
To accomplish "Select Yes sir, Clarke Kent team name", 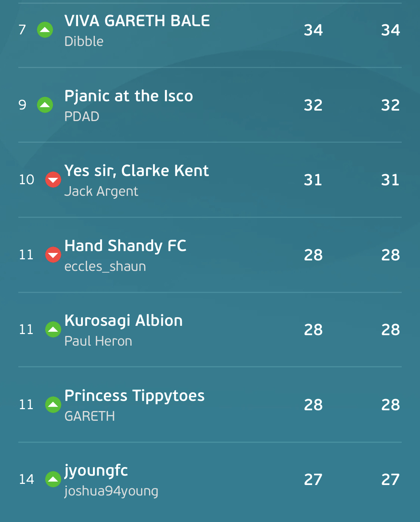I will click(x=136, y=171).
